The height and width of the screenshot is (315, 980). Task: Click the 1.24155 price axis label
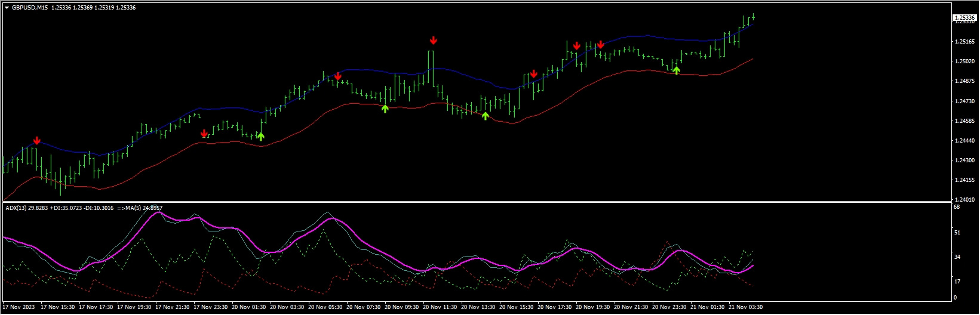[965, 180]
